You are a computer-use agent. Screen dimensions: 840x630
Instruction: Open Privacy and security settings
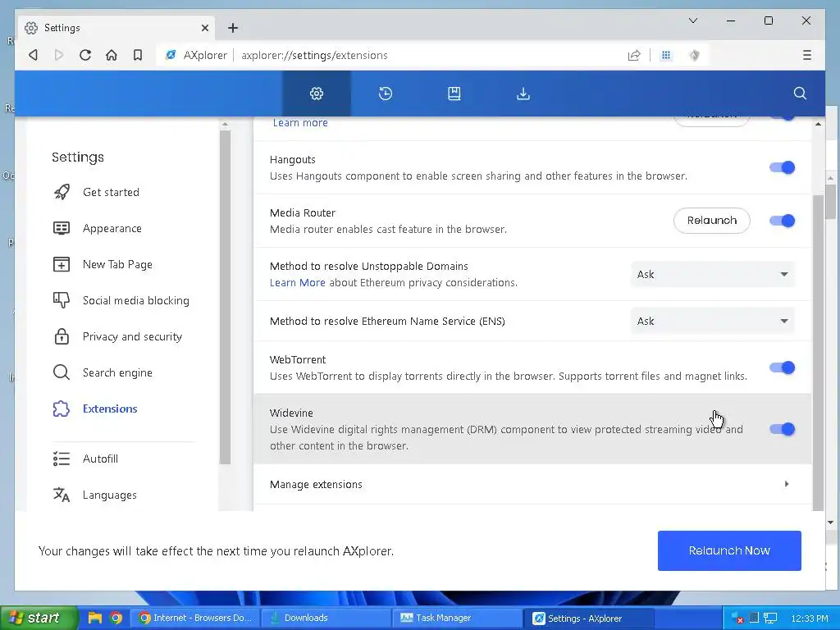coord(132,336)
